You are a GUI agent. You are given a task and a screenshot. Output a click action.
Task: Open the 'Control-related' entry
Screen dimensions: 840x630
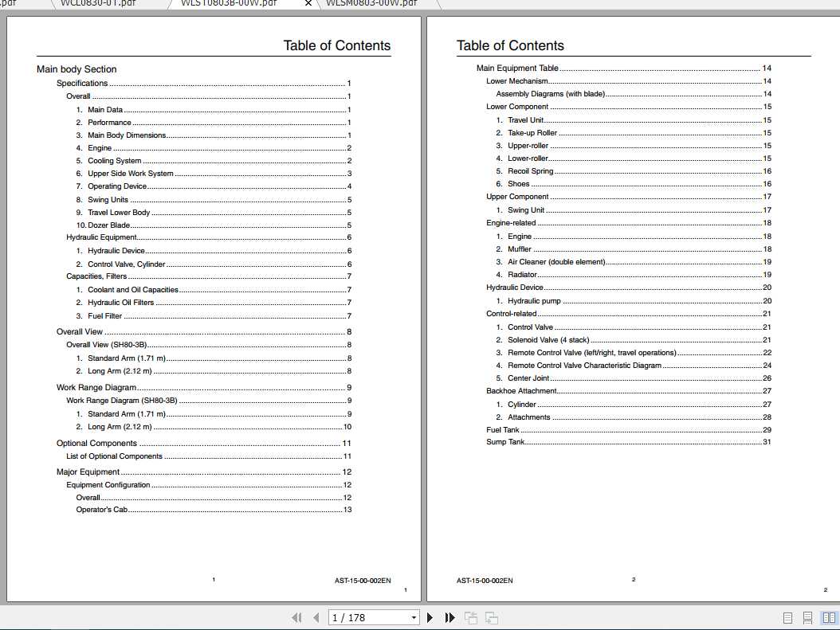[x=628, y=314]
